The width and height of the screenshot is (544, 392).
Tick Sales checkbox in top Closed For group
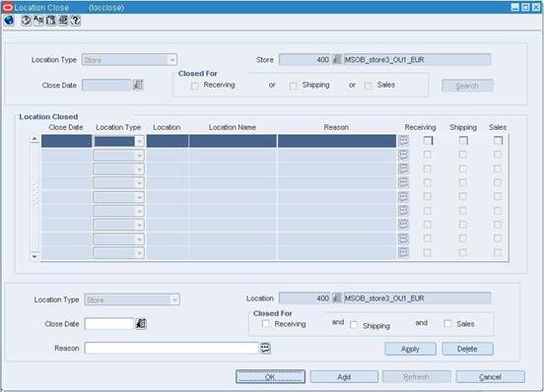[x=368, y=86]
